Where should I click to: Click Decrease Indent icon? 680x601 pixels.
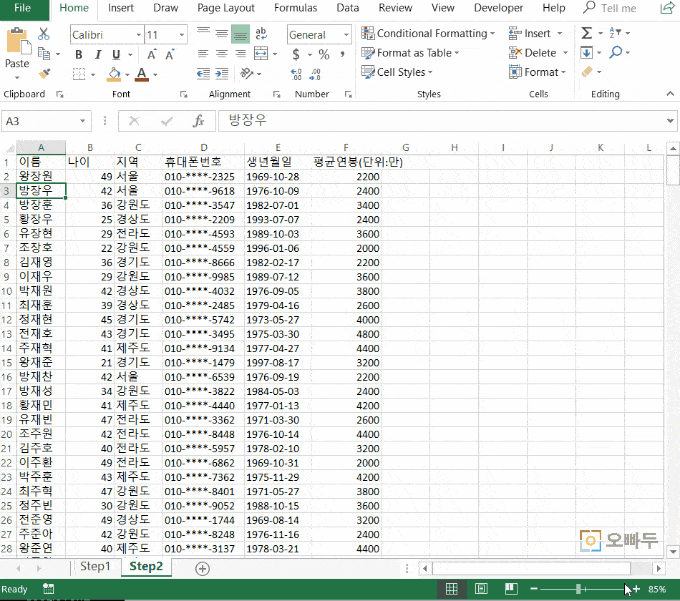[x=203, y=73]
